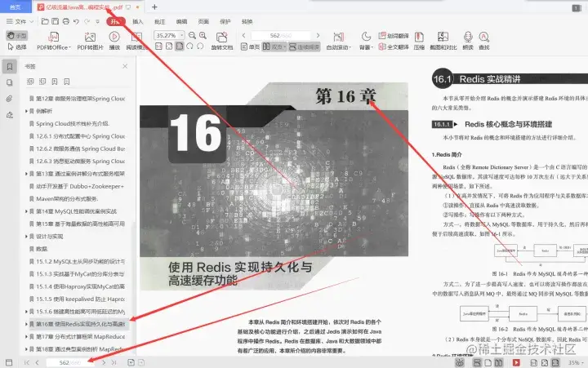Open the quick access customize dropdown

click(97, 22)
